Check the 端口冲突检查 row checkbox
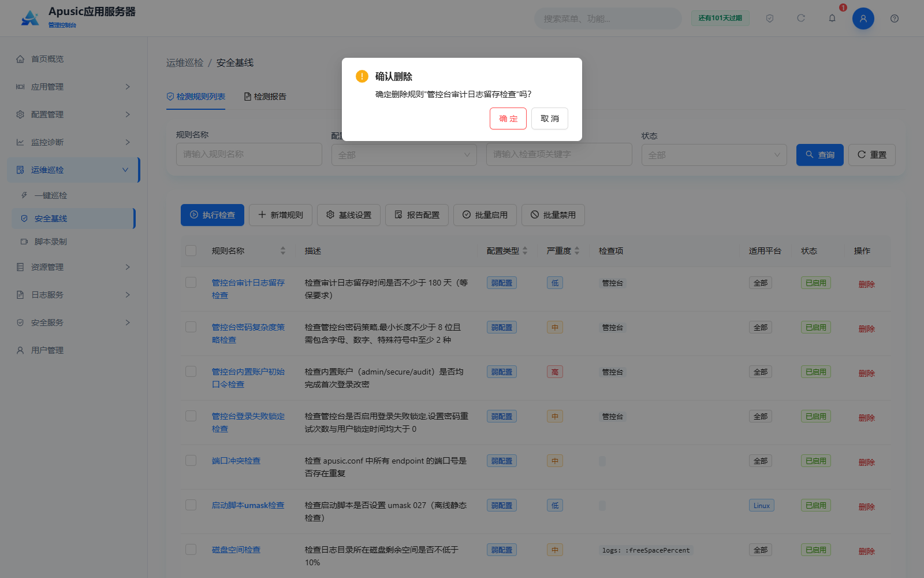The height and width of the screenshot is (578, 924). pos(191,461)
